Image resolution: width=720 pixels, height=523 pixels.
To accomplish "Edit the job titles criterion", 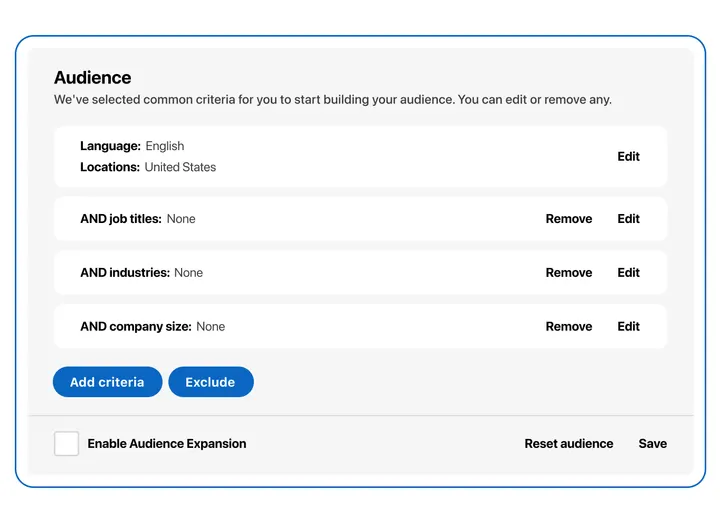I will click(x=628, y=219).
